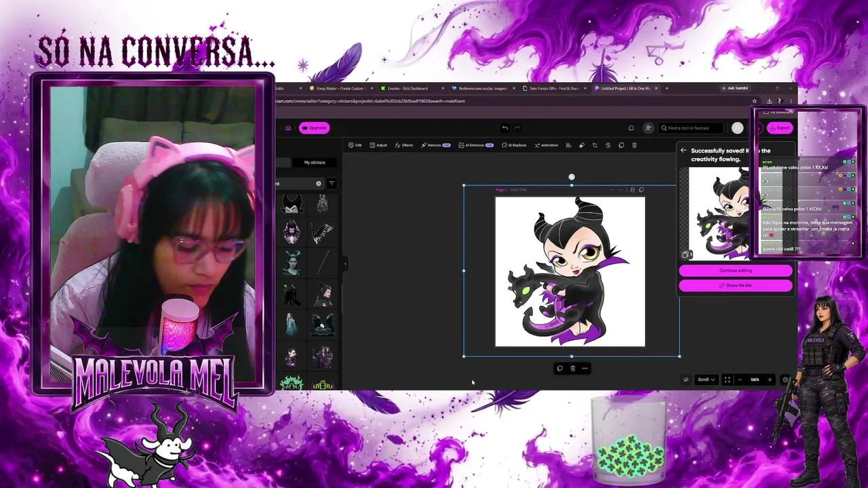This screenshot has width=868, height=488.
Task: Switch to Sem Fundo GIFs browser tab
Action: click(554, 88)
